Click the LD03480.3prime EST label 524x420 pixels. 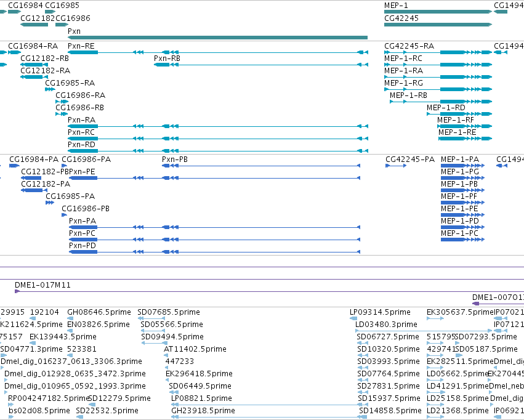386,325
